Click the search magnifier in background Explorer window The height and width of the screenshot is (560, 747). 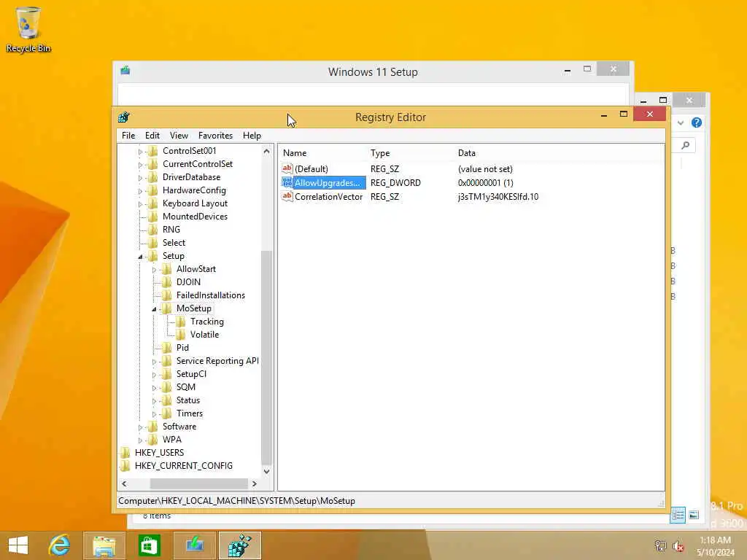click(x=686, y=145)
